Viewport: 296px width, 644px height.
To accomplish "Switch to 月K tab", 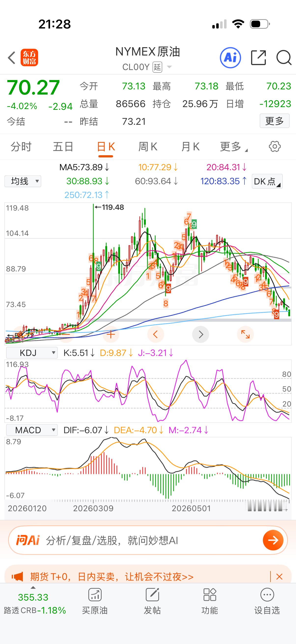I will [190, 147].
